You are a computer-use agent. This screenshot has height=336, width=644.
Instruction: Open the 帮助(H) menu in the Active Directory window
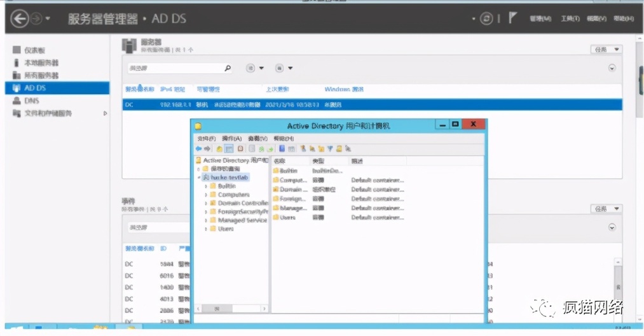(284, 139)
